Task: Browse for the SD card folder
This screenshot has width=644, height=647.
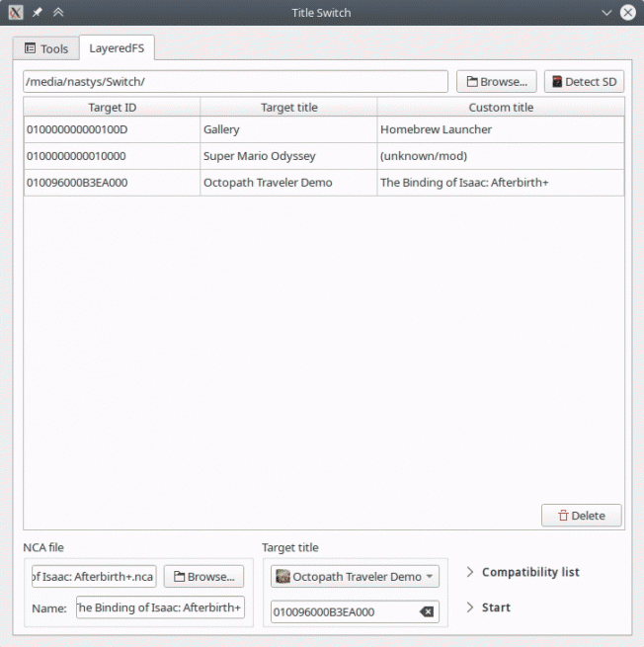Action: [x=496, y=82]
